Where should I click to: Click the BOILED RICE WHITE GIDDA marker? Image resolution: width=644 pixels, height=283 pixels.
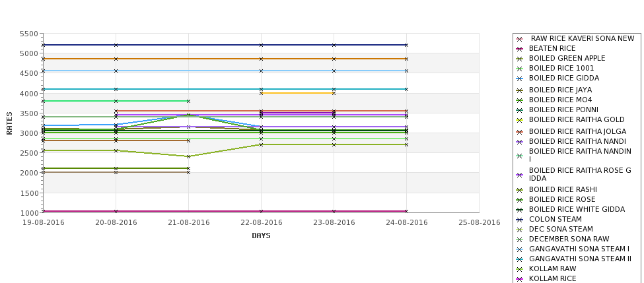[520, 210]
